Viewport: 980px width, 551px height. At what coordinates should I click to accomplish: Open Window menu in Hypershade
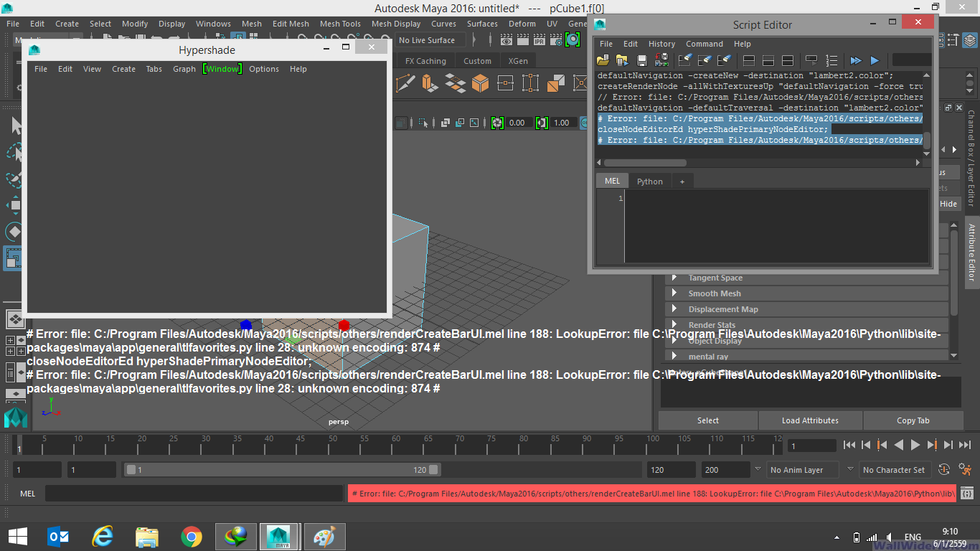pos(222,69)
